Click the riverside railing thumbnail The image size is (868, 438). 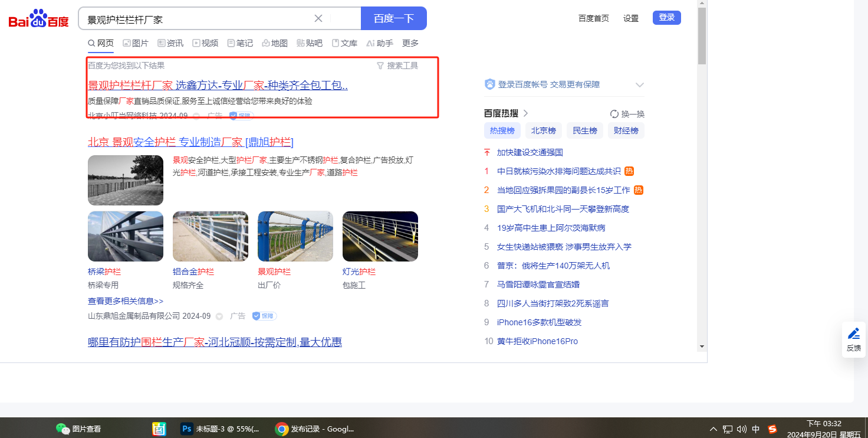126,180
